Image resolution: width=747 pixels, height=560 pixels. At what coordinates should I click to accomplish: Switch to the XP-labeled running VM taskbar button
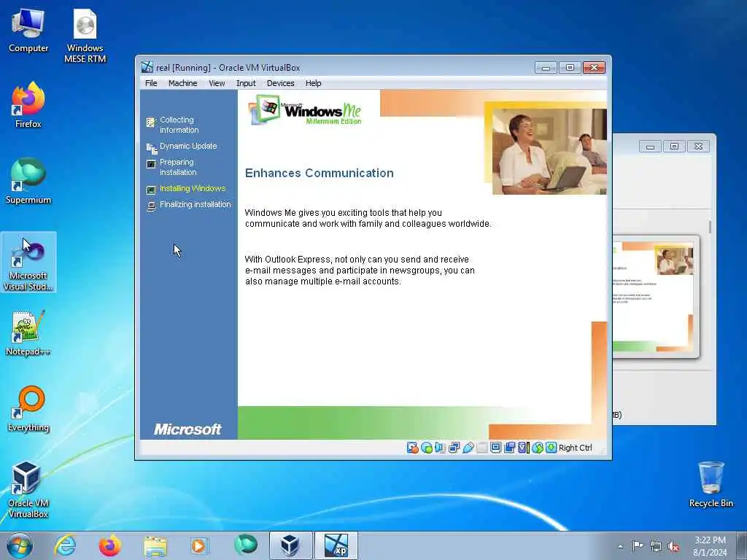coord(336,545)
